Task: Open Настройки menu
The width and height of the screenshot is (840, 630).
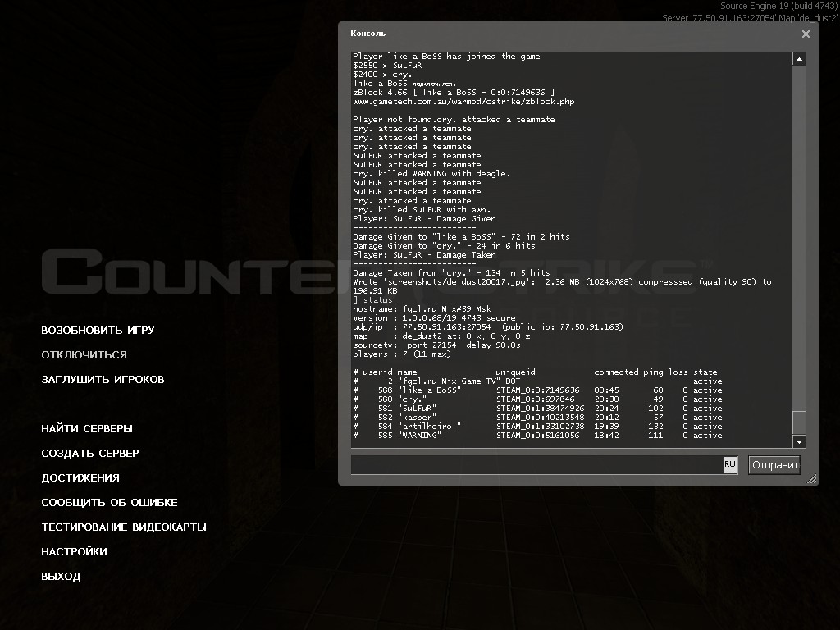Action: tap(74, 552)
